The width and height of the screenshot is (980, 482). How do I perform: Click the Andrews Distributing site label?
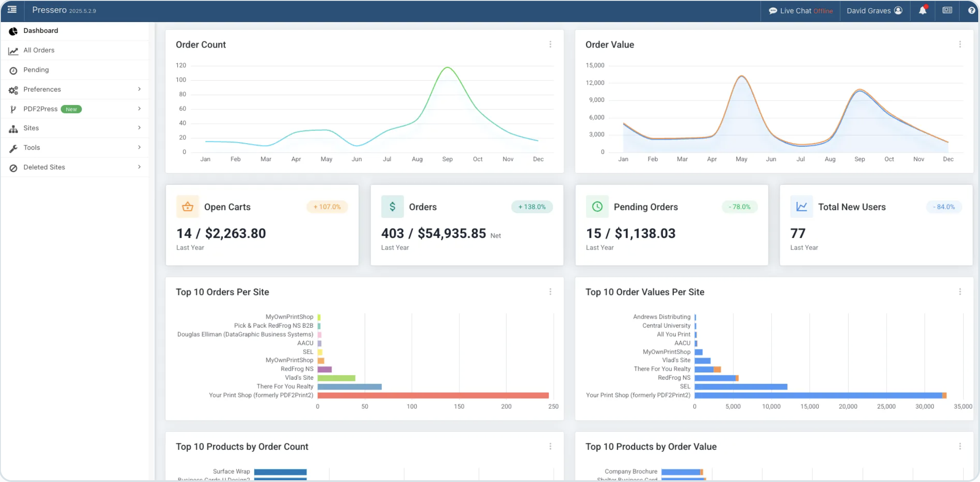662,317
